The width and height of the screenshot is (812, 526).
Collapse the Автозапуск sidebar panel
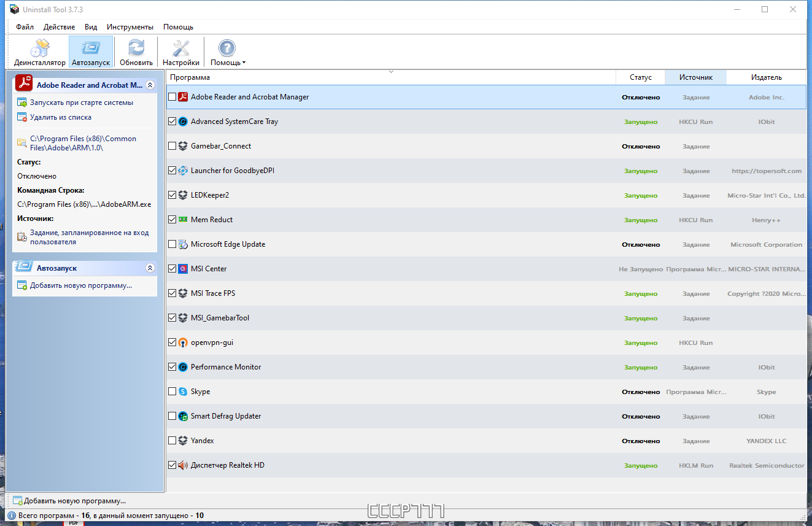(x=150, y=268)
